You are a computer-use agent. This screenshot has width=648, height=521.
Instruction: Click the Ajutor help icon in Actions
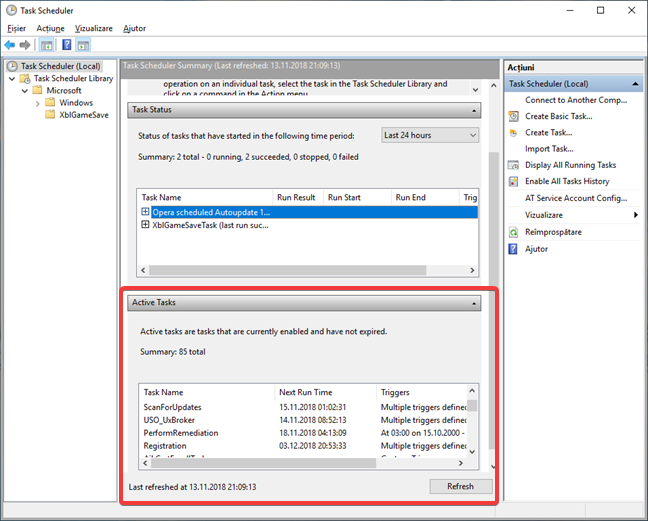pos(513,249)
